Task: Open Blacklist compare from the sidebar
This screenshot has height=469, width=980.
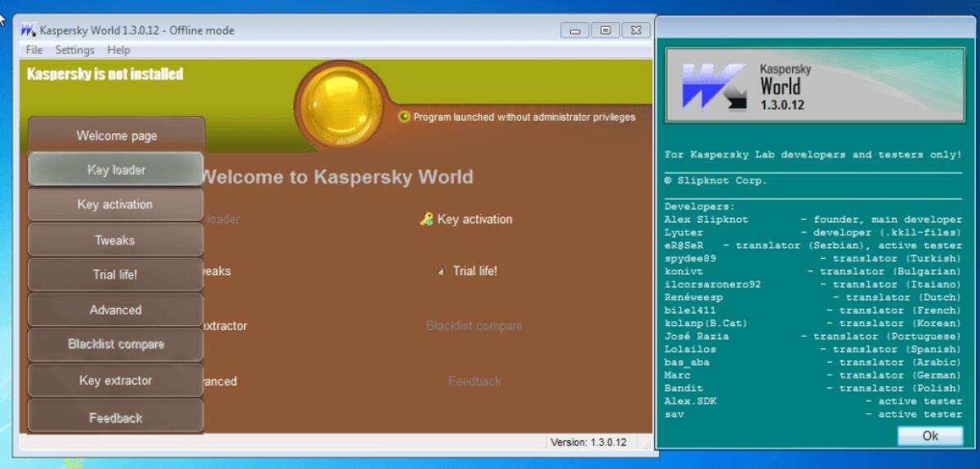Action: [x=116, y=344]
